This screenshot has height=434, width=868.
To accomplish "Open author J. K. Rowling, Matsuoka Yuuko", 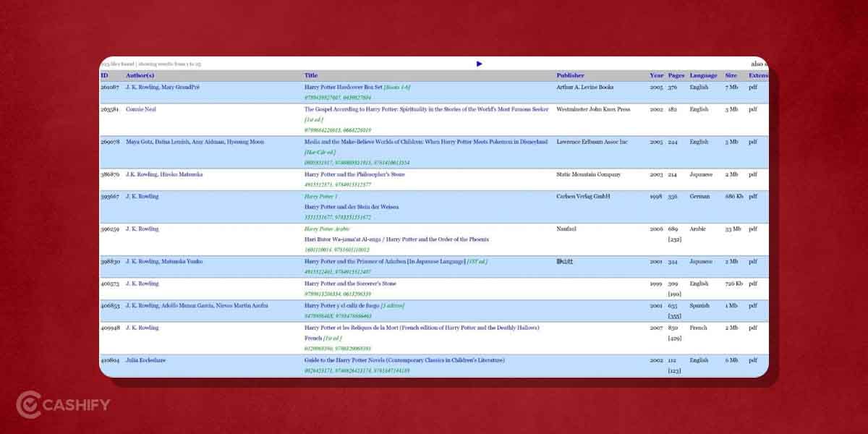I will pyautogui.click(x=166, y=261).
